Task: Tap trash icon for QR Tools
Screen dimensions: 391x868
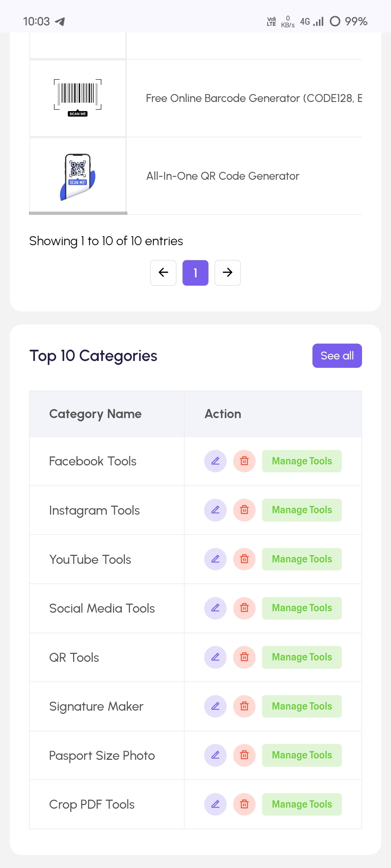Action: pos(244,657)
